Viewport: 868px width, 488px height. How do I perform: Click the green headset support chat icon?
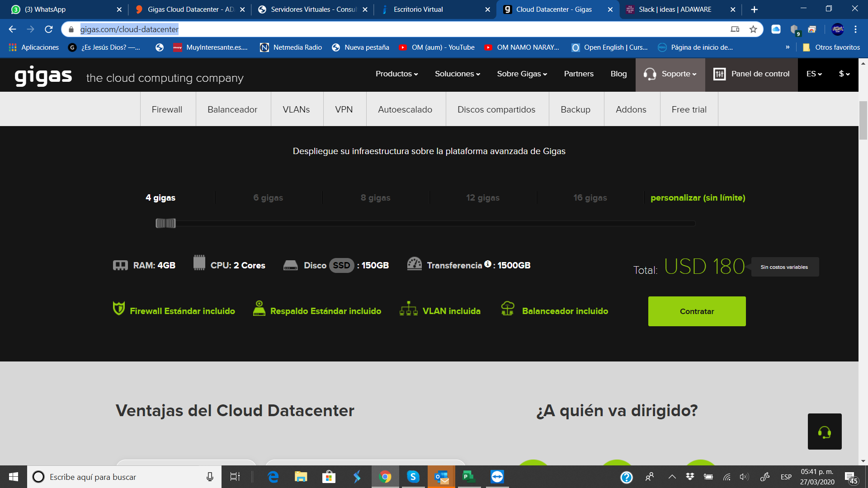point(825,432)
